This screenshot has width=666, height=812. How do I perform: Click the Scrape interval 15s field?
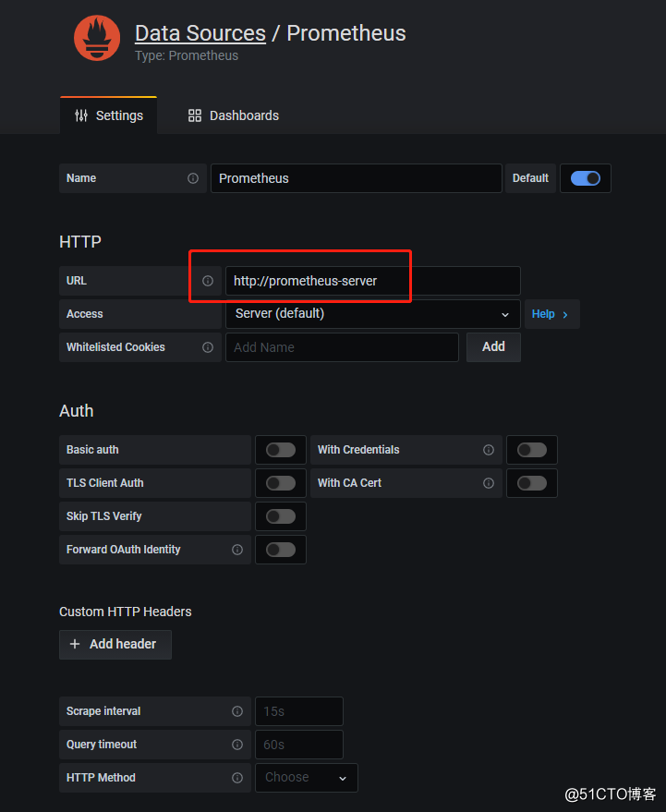pyautogui.click(x=298, y=711)
